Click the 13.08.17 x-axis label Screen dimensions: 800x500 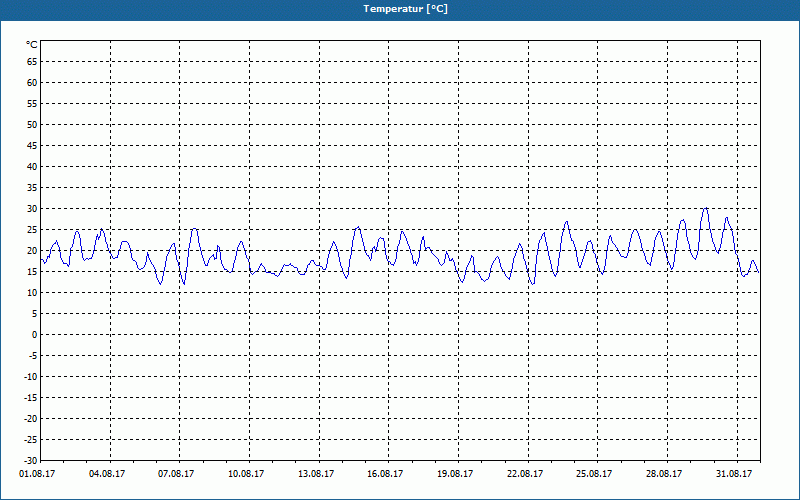pyautogui.click(x=315, y=474)
